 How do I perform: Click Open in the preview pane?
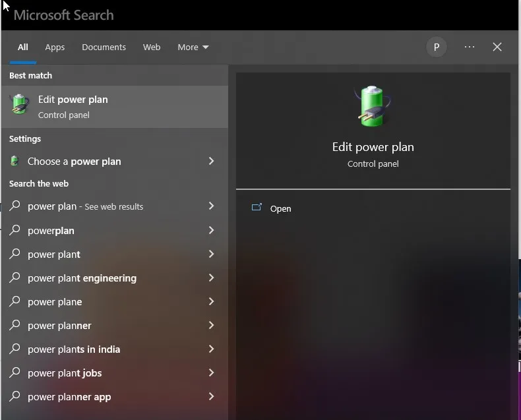280,208
